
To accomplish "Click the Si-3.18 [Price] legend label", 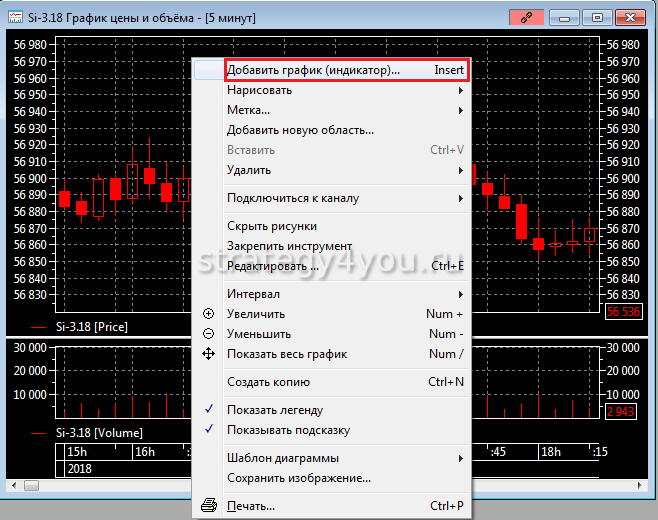I will tap(91, 327).
